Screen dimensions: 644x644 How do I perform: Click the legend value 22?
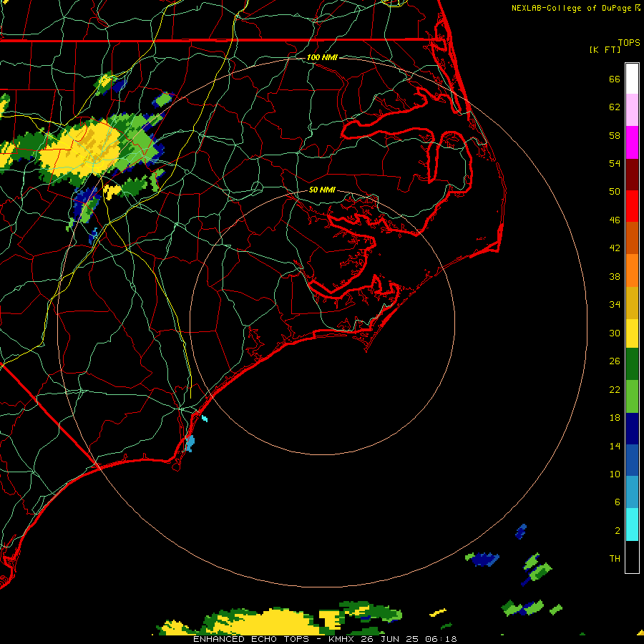[615, 389]
